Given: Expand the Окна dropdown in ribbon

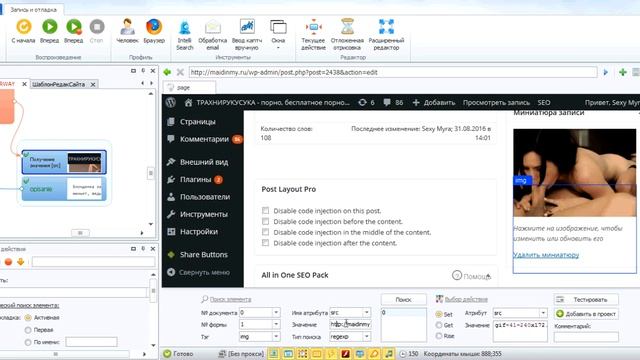Looking at the screenshot, I should click(278, 48).
